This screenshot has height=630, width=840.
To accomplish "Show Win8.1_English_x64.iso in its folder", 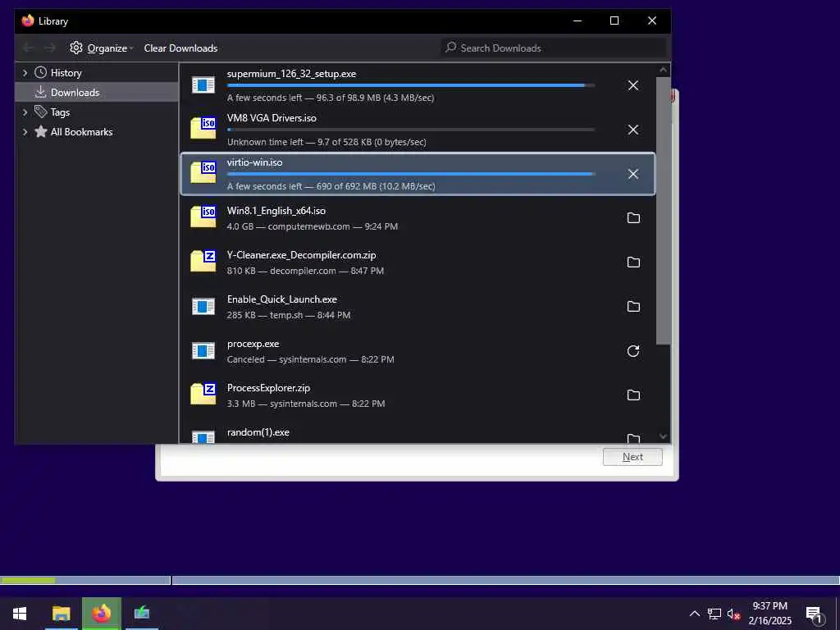I will 633,218.
